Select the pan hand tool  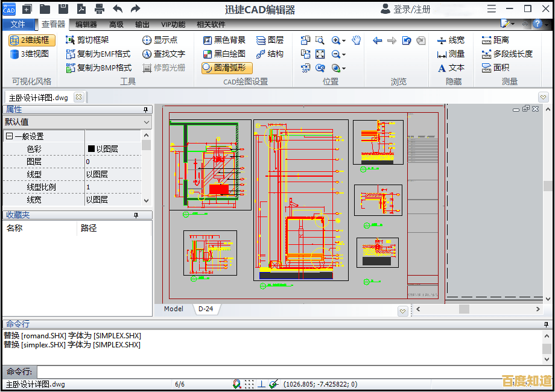356,40
